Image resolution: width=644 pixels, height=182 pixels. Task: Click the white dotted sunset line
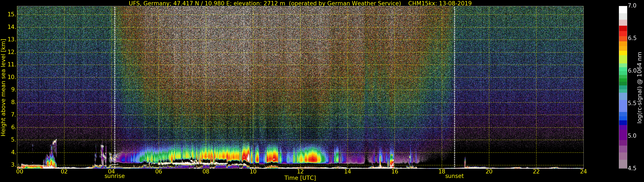coord(454,75)
